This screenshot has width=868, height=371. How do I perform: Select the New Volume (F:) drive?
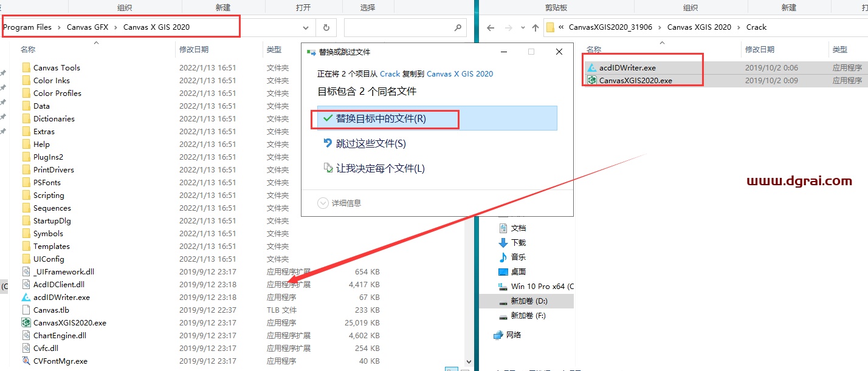pos(528,316)
